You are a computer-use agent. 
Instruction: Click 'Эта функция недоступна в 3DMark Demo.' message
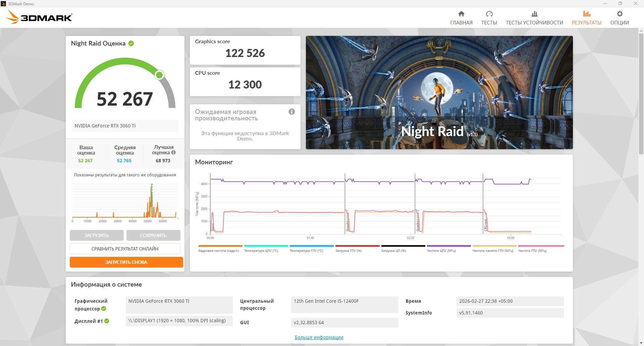245,136
